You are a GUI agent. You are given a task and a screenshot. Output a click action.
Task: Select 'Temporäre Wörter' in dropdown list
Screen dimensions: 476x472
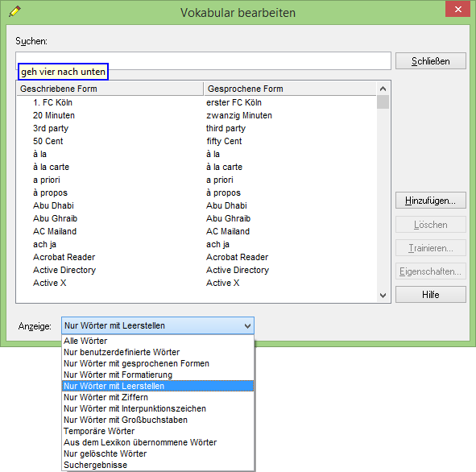point(158,431)
